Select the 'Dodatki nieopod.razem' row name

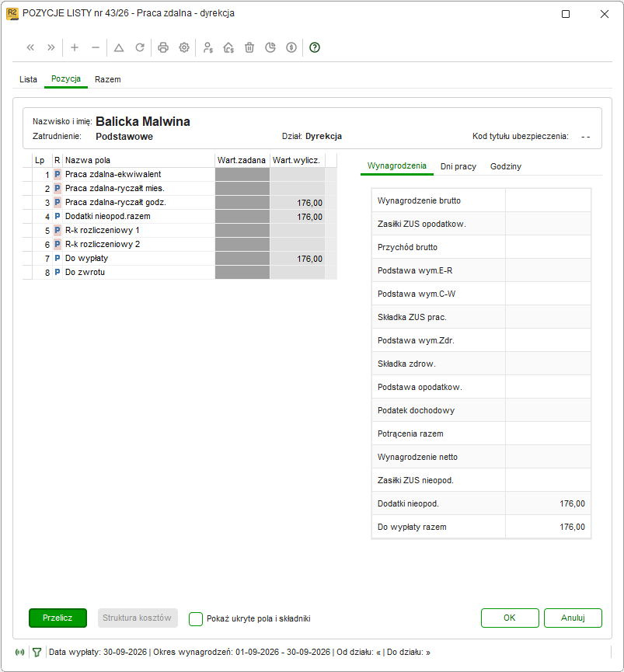(107, 217)
